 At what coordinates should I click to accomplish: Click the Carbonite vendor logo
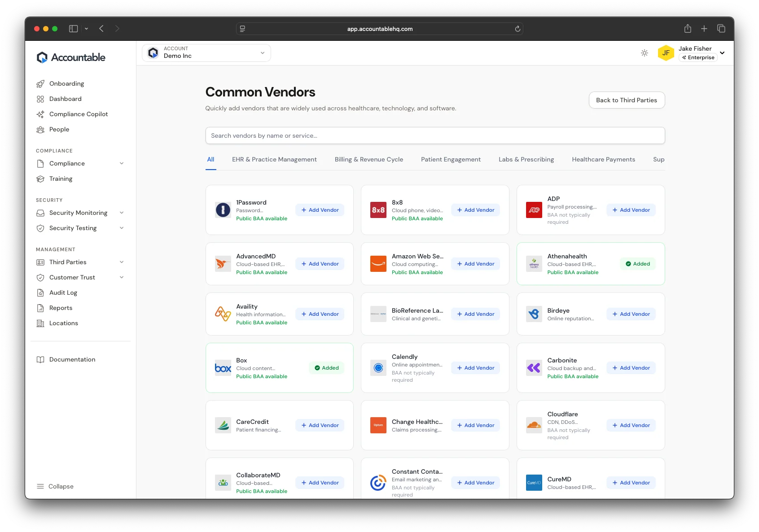[534, 368]
